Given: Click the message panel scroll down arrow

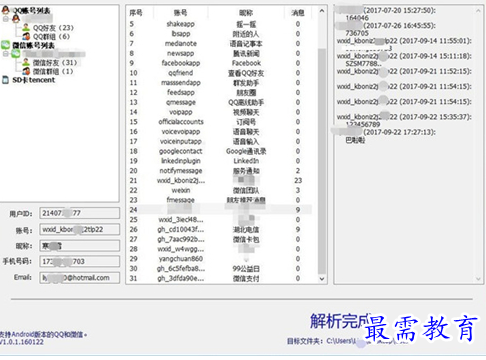Looking at the screenshot, I should [x=478, y=279].
